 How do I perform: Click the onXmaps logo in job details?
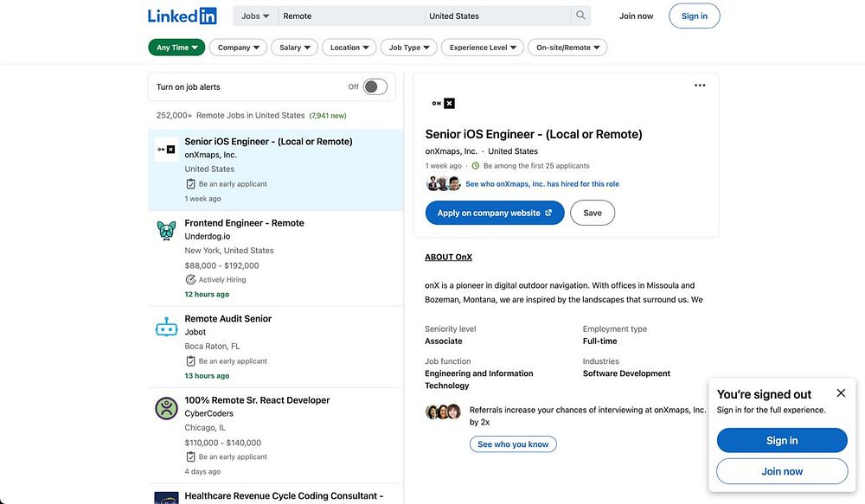443,104
